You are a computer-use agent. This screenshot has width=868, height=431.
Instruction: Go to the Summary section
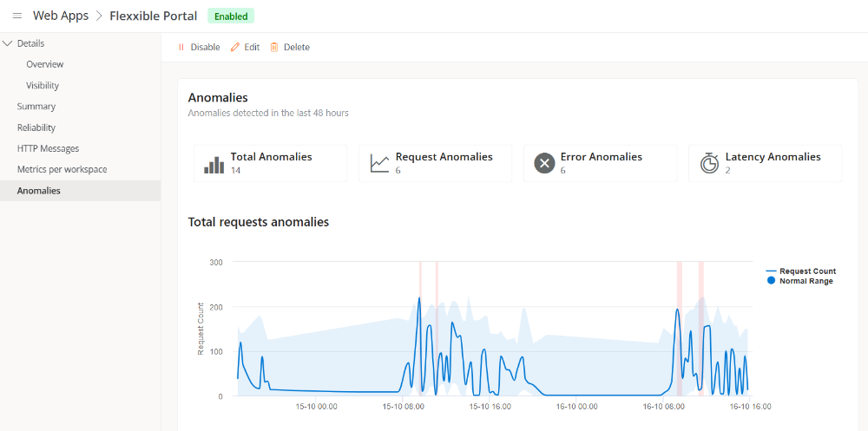[36, 107]
